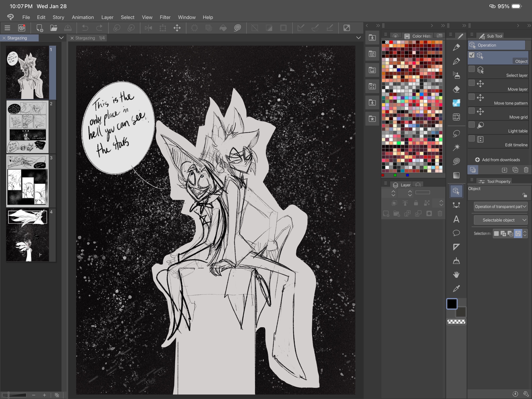Check the Move grid sub tool checkbox
532x399 pixels.
(x=472, y=111)
